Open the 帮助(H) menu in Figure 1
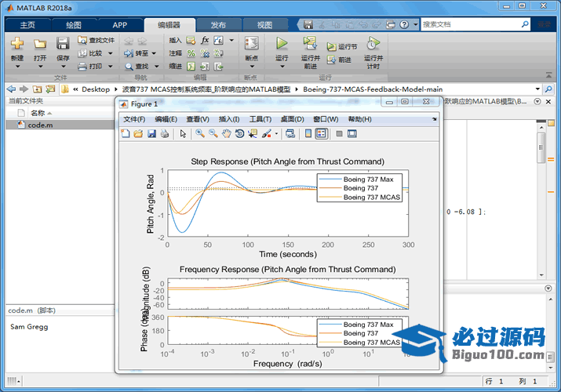This screenshot has width=561, height=392. click(x=359, y=119)
